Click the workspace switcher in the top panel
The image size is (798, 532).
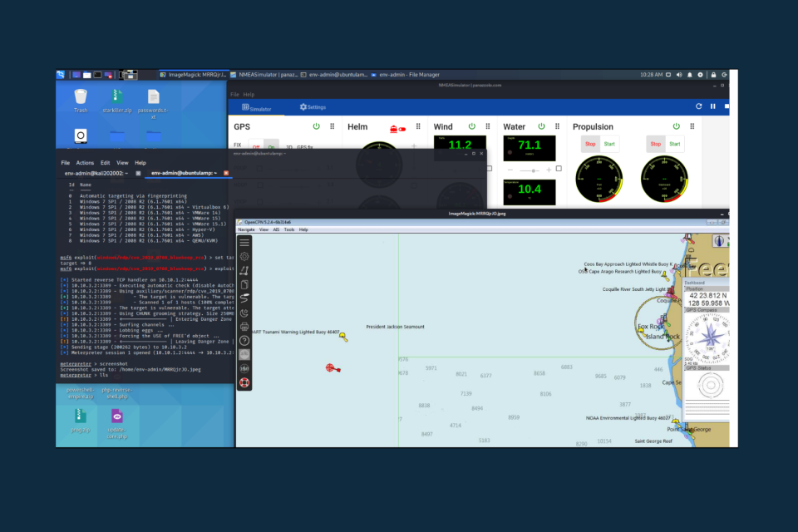click(x=128, y=75)
